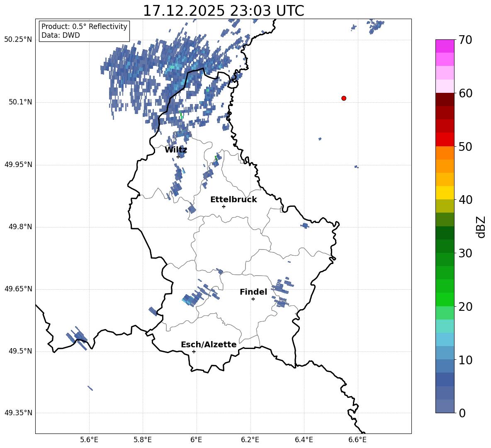Click the 49.65°N latitude label
This screenshot has height=448, width=491.
pos(18,289)
